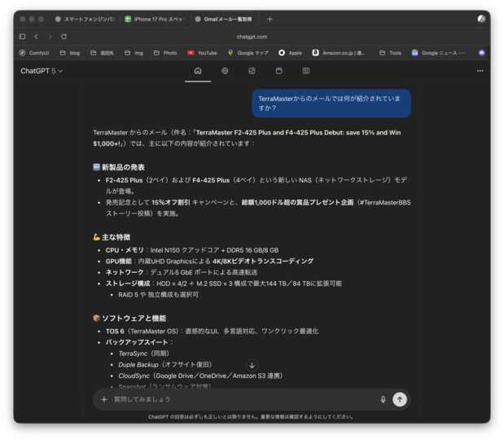The height and width of the screenshot is (440, 504).
Task: Click the TOS 6 (TerraMaster OS) line
Action: coord(213,332)
